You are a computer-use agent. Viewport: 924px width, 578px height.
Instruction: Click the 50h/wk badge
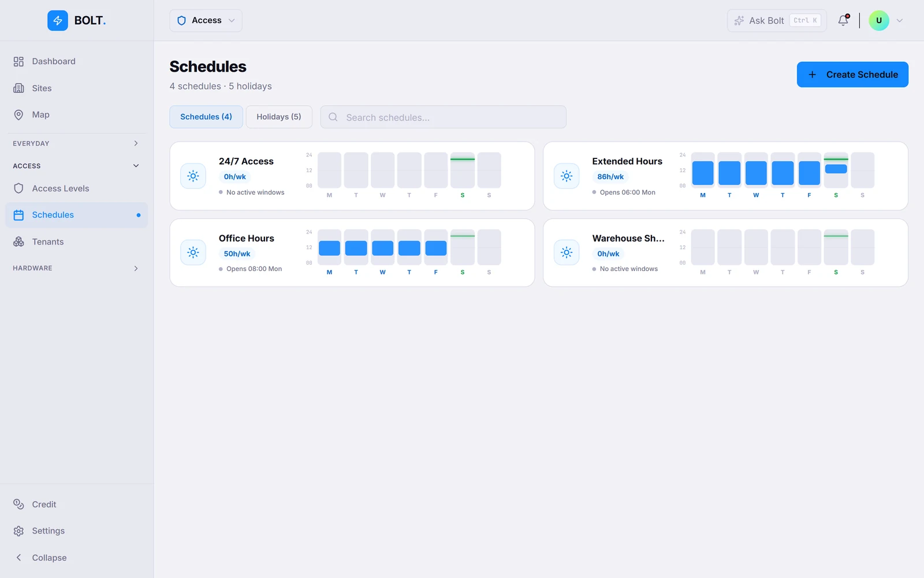(x=237, y=254)
